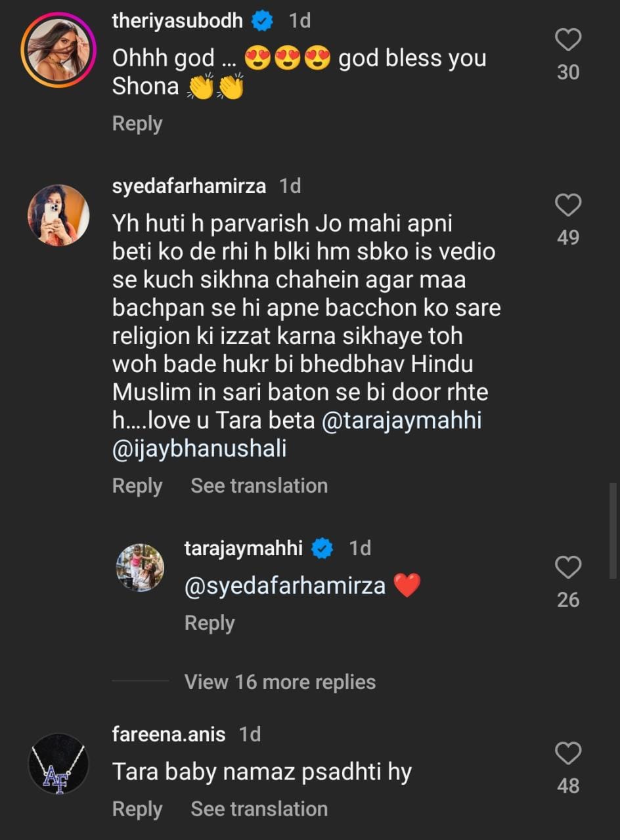Open tarajaymahhi's profile picture
The width and height of the screenshot is (620, 840).
140,568
